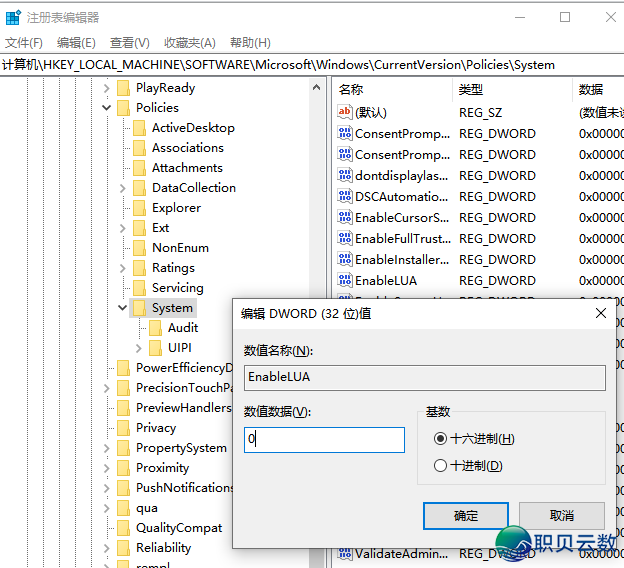Click the 数值数据 value data input field
Image resolution: width=624 pixels, height=568 pixels.
324,440
